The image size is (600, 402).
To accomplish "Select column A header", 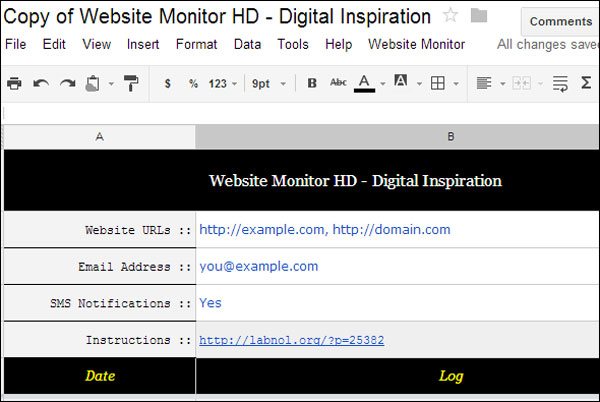I will tap(99, 137).
